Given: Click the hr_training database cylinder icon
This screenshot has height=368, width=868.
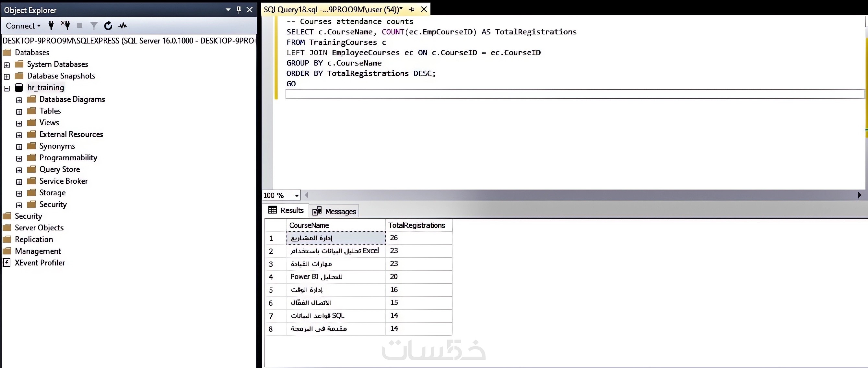Looking at the screenshot, I should (19, 88).
